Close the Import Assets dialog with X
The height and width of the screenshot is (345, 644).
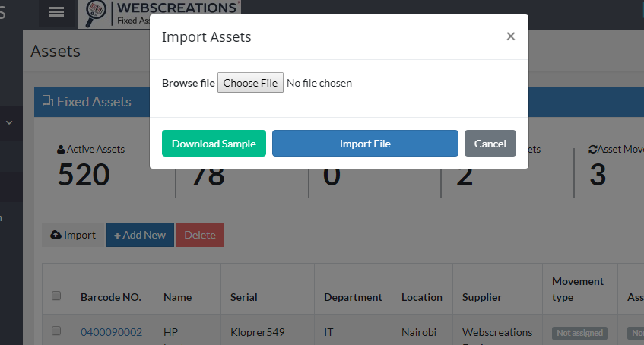510,36
